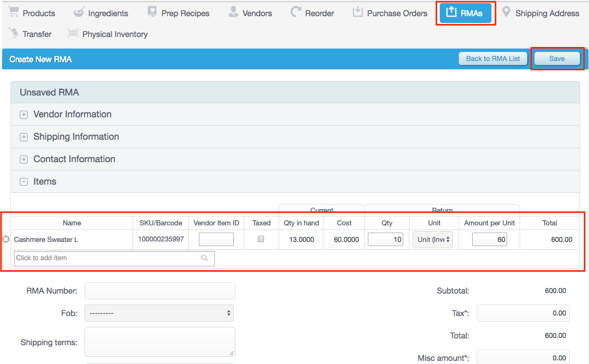
Task: Click the Shipping Address pin icon
Action: point(506,13)
